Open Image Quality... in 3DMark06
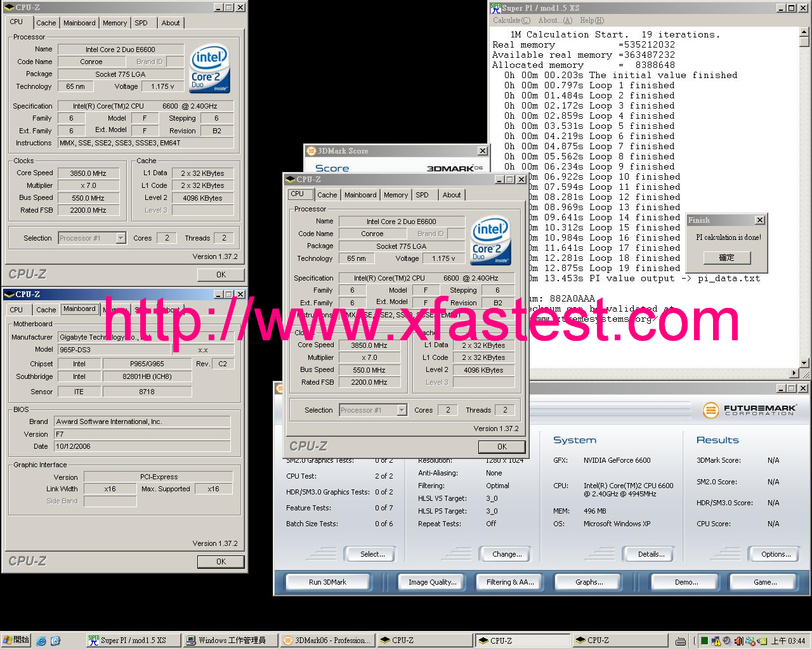Screen dimensions: 812x650 [432, 582]
